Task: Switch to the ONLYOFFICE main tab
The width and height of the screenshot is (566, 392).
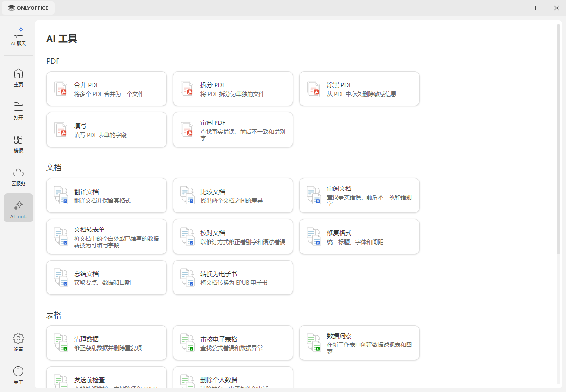Action: point(29,8)
